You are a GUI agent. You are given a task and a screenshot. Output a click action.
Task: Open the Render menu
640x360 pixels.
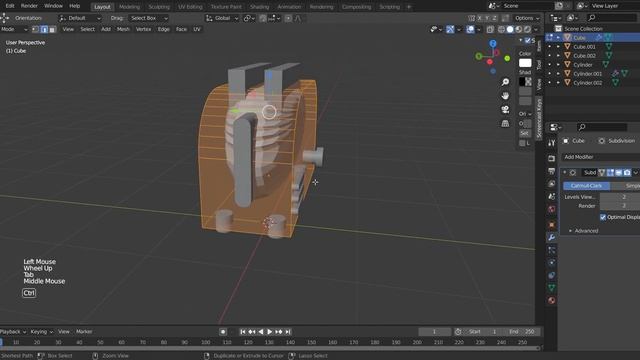click(x=29, y=6)
